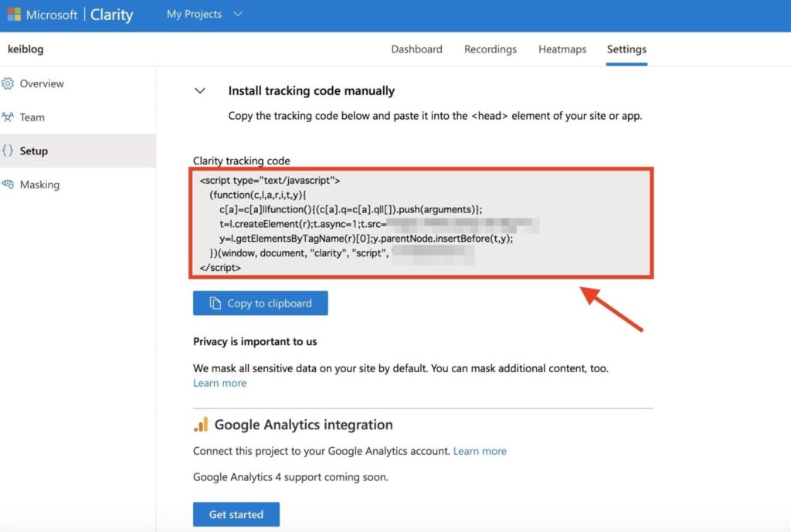Viewport: 791px width, 532px height.
Task: Open the Google Analytics Learn more link
Action: [x=480, y=451]
